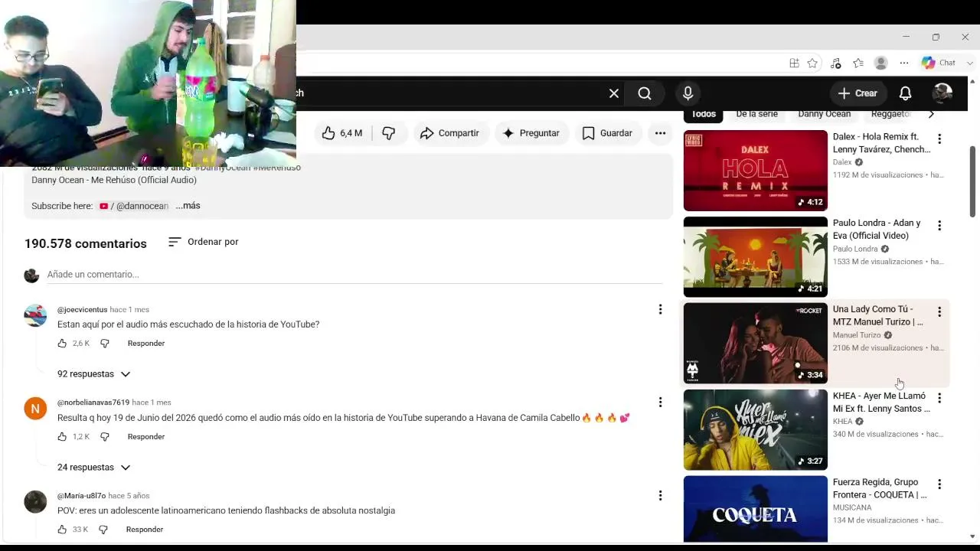Add this page to Edge favorites with the star

tap(812, 63)
